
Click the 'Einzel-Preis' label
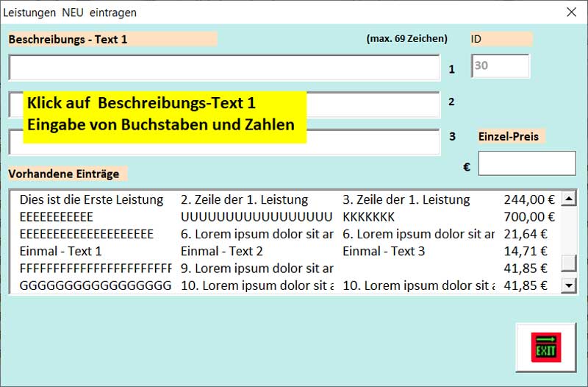tap(509, 136)
